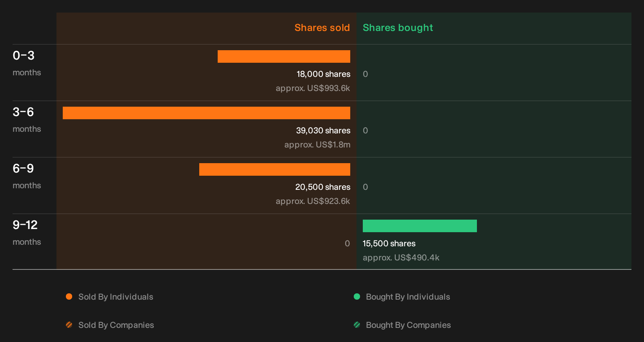
Task: Click the 'approx. US$1.8m' value
Action: click(x=317, y=145)
